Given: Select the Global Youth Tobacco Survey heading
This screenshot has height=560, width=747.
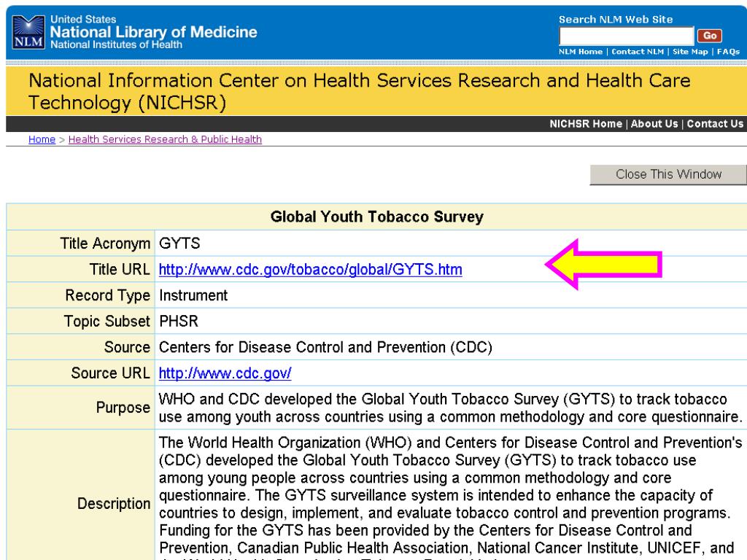Looking at the screenshot, I should [376, 217].
